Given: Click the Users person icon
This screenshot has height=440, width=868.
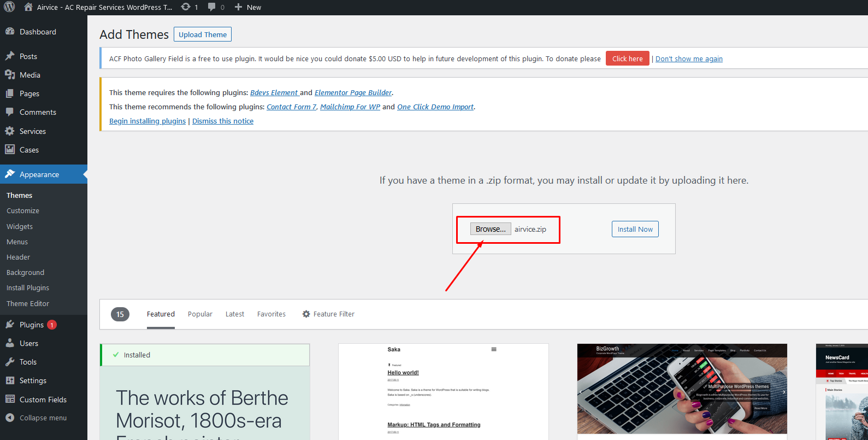Looking at the screenshot, I should pos(10,343).
